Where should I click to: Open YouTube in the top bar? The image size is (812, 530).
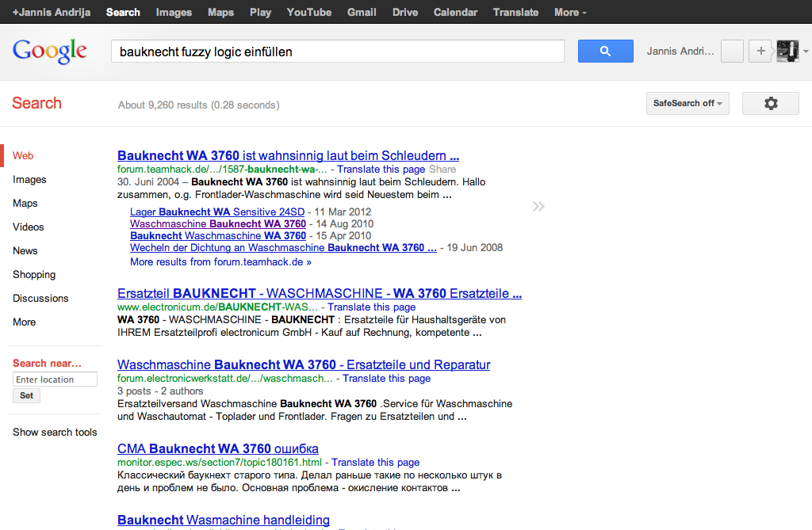[x=309, y=13]
